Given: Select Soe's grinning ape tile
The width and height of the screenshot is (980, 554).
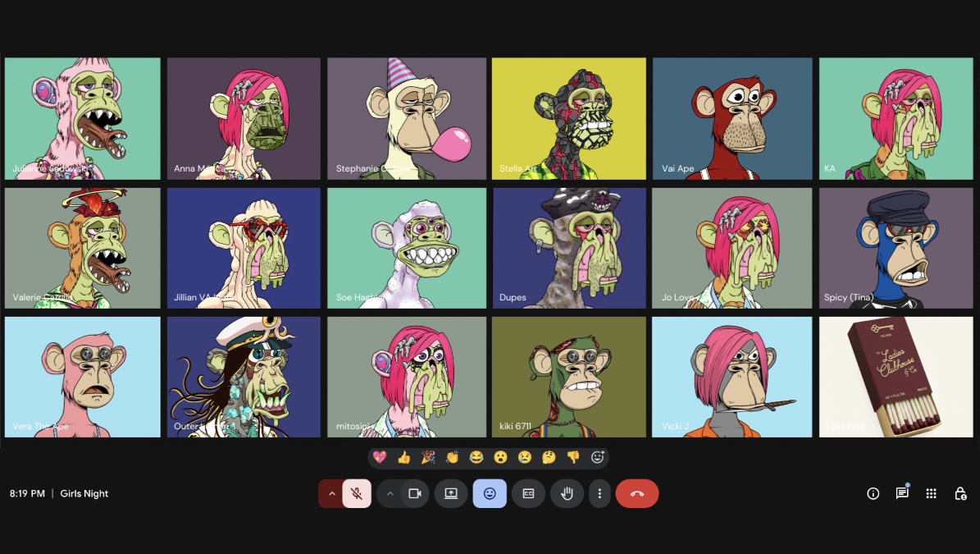Looking at the screenshot, I should 407,248.
